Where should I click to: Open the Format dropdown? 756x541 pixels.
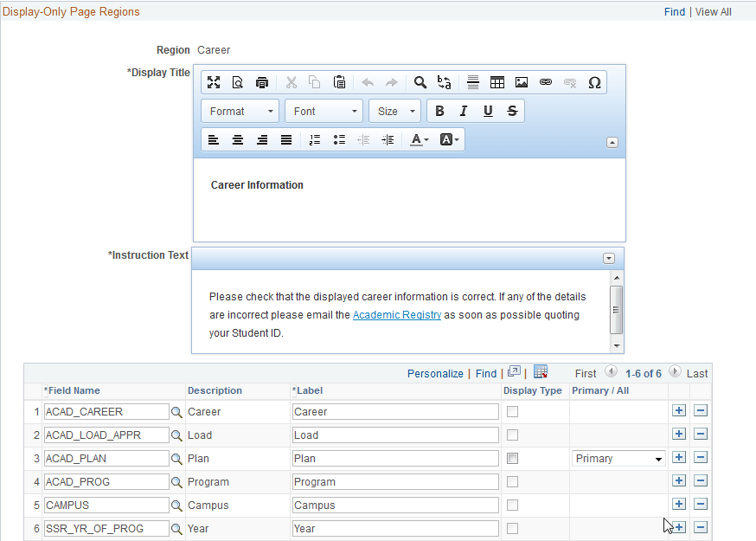[240, 112]
